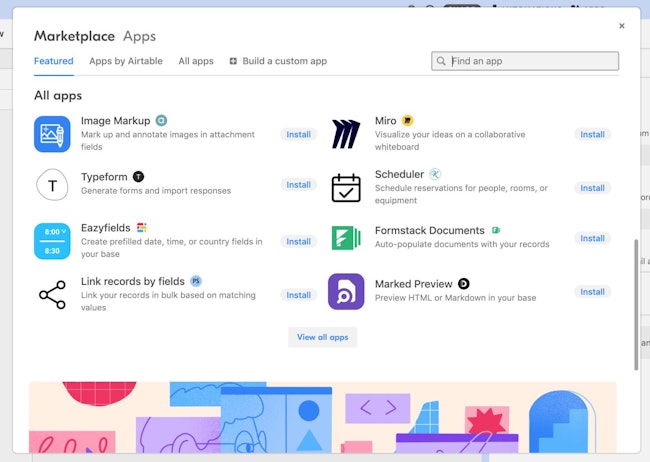
Task: Click the Scheduler title text
Action: [x=399, y=174]
